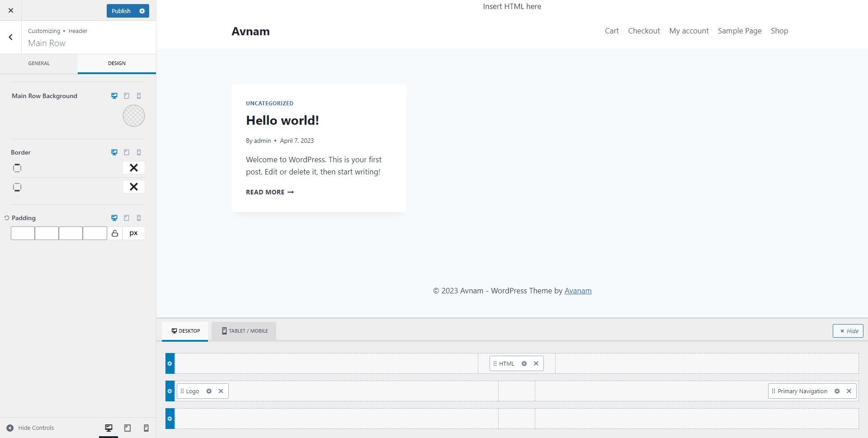Open bottom row settings gear
Screen dimensions: 868x438
[170, 419]
